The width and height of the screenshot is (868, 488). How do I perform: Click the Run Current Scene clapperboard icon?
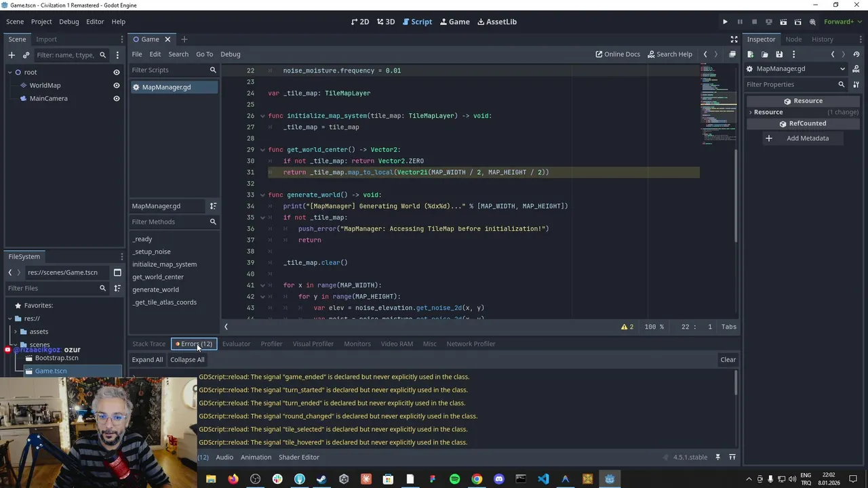click(x=783, y=22)
